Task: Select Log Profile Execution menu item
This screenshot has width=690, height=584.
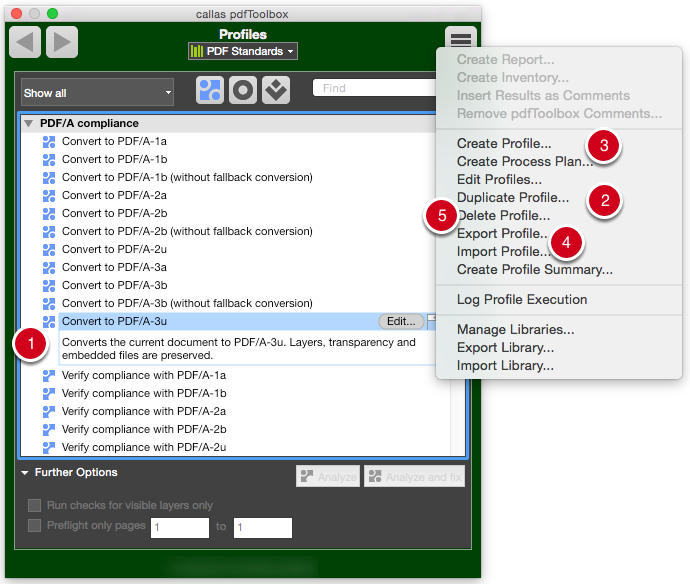Action: (x=522, y=299)
